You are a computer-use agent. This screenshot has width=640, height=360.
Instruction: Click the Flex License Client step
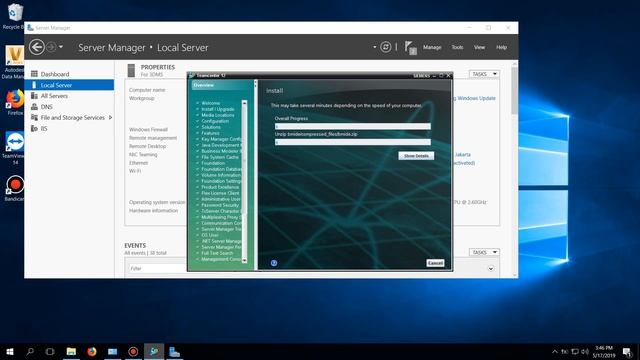pyautogui.click(x=220, y=193)
